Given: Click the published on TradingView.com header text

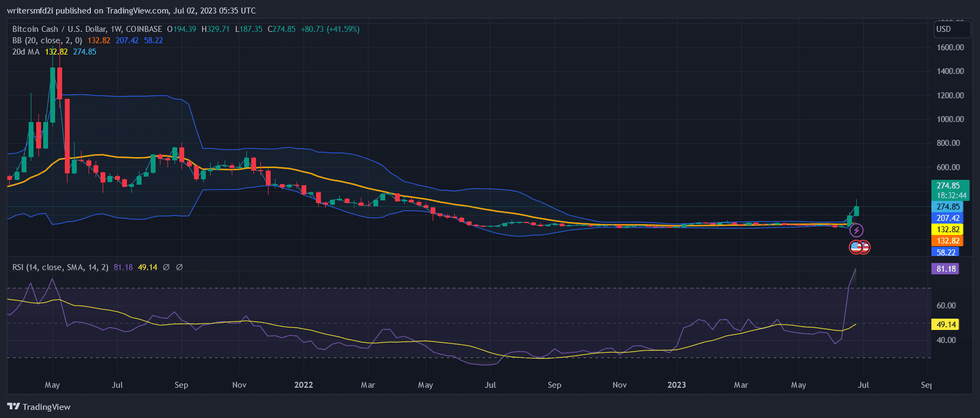Looking at the screenshot, I should point(131,10).
